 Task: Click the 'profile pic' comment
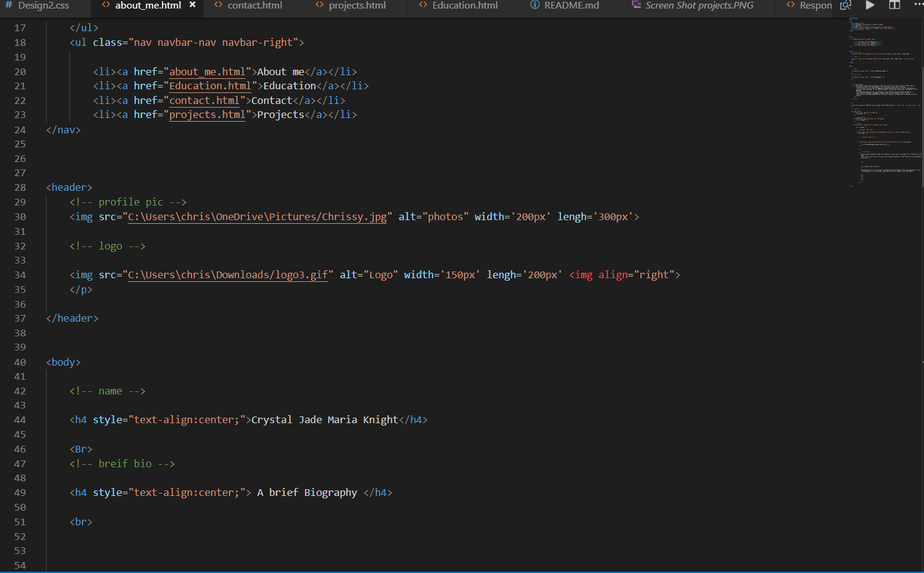(x=128, y=202)
